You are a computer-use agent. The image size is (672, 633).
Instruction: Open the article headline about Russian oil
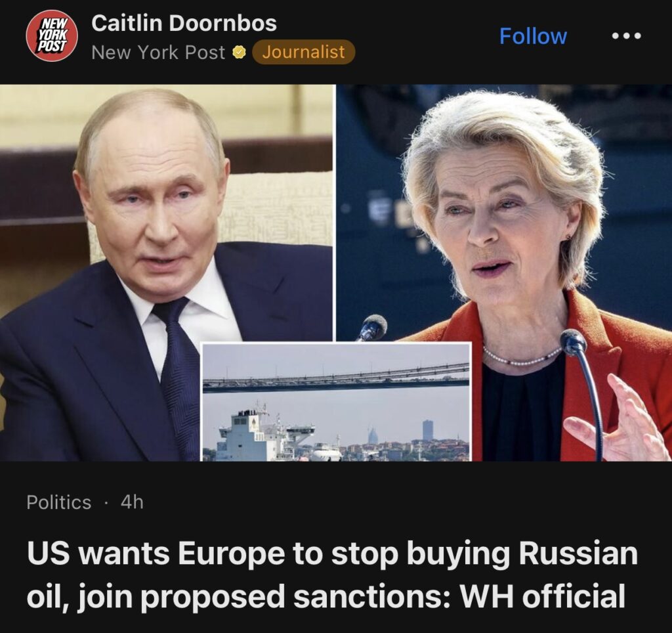click(332, 575)
